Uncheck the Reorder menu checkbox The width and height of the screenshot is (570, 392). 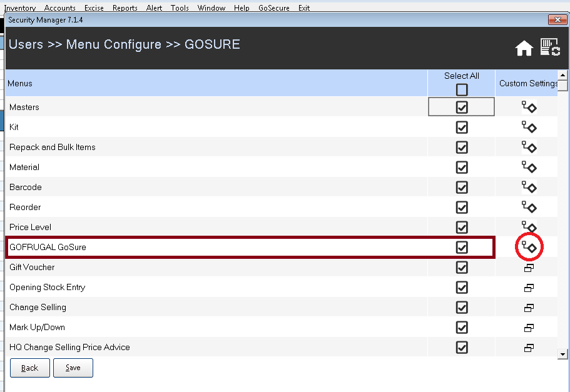[462, 207]
